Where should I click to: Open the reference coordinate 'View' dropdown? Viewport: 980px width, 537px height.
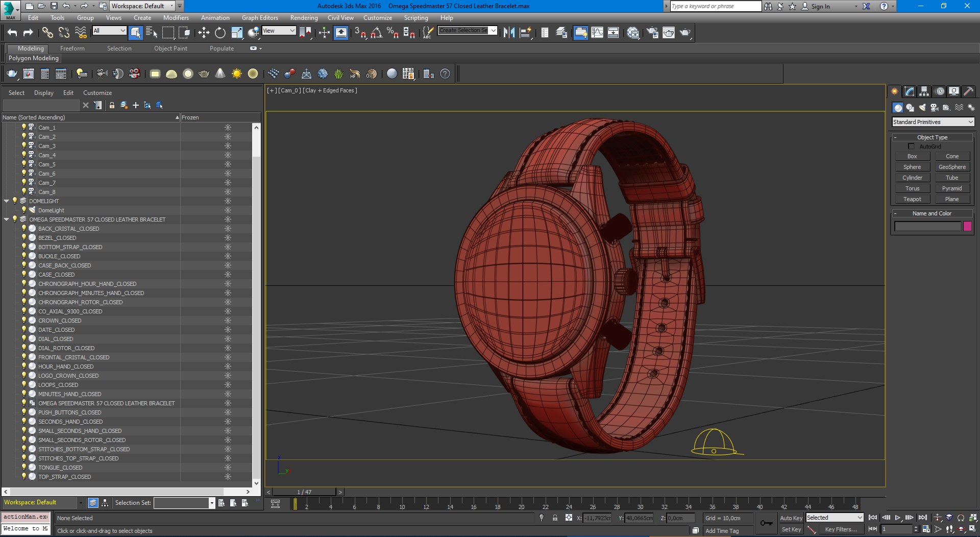click(279, 31)
